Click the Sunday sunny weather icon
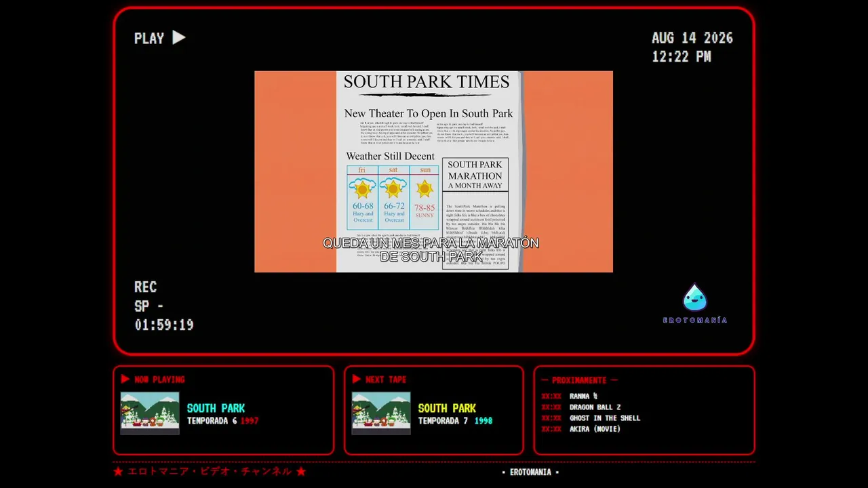This screenshot has height=488, width=868. [x=425, y=188]
